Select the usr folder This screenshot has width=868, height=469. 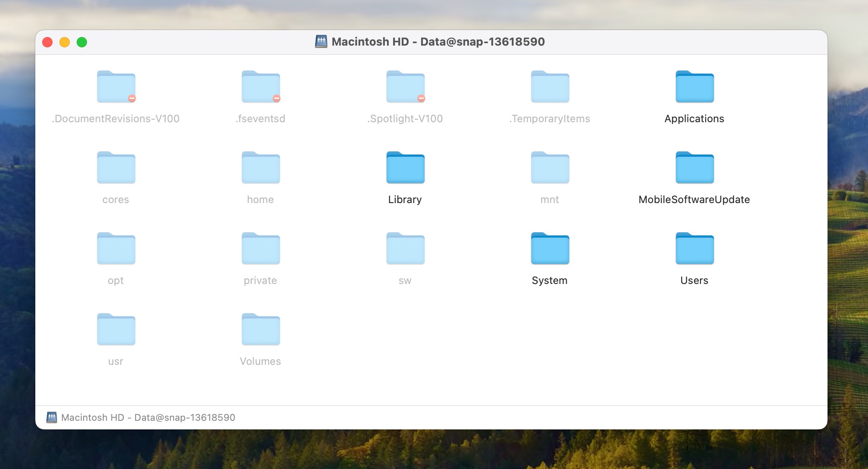(x=116, y=330)
